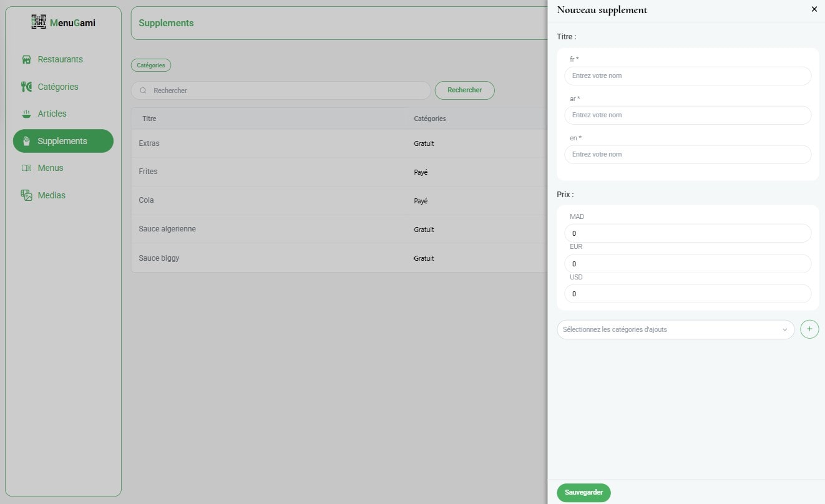Click the Rechercher button
The width and height of the screenshot is (825, 504).
tap(464, 90)
